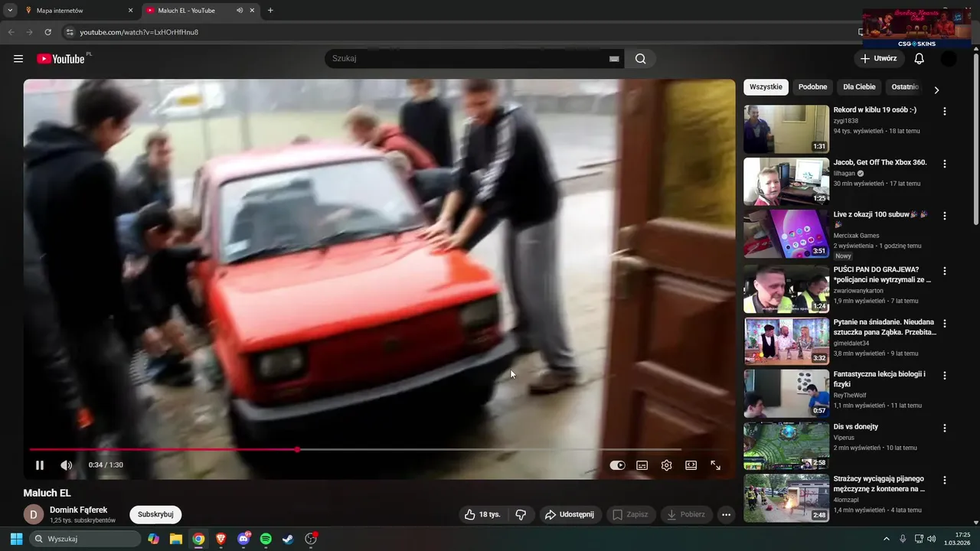
Task: Open Rekord w kiblu 19 osób thumbnail
Action: (x=786, y=129)
